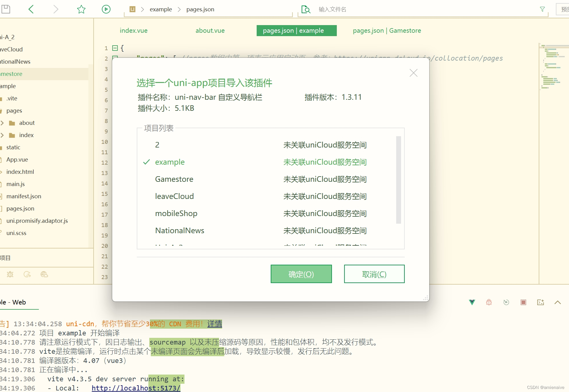Click the 确定(O) confirm button

click(x=301, y=274)
